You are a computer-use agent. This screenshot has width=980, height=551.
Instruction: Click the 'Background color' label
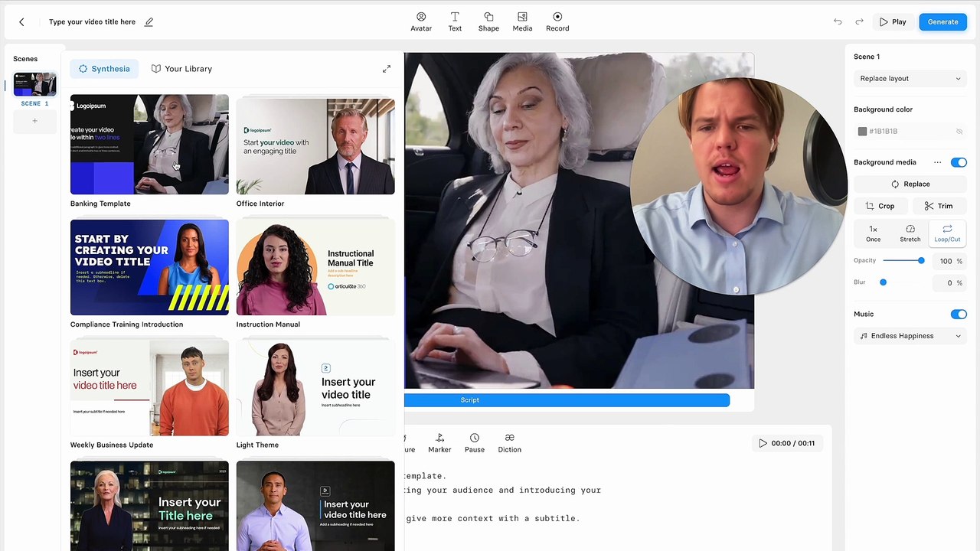(883, 109)
